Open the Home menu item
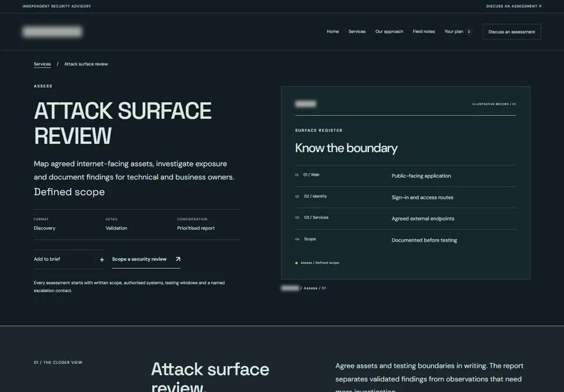This screenshot has width=564, height=392. (333, 32)
